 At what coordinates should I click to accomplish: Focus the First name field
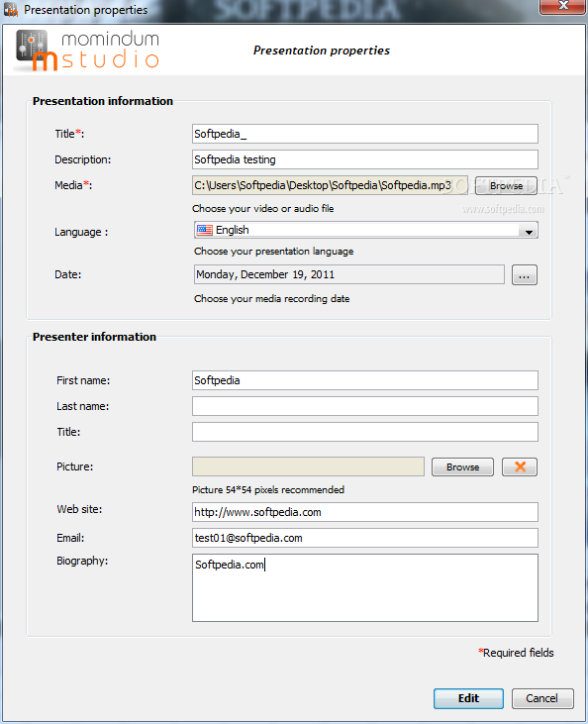(x=365, y=380)
